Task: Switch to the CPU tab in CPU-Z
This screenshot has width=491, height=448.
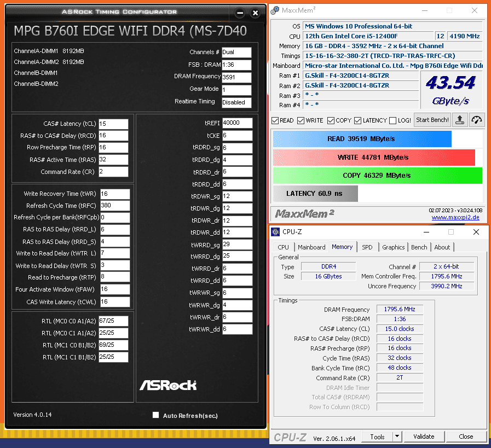Action: click(x=284, y=247)
